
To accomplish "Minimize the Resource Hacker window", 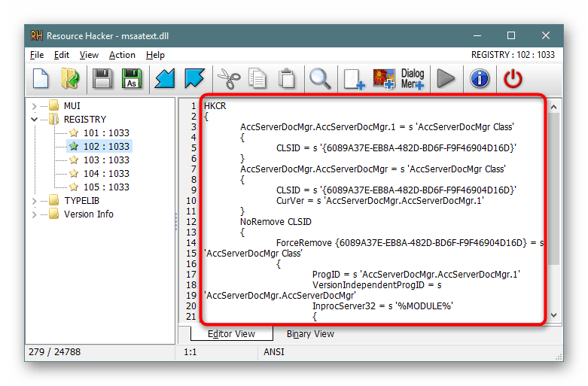I will tap(477, 35).
